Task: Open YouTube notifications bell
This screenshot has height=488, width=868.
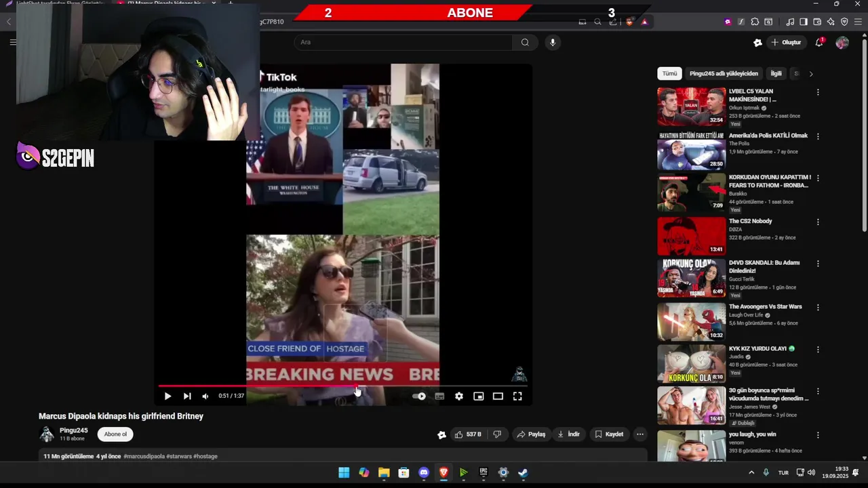Action: [819, 42]
